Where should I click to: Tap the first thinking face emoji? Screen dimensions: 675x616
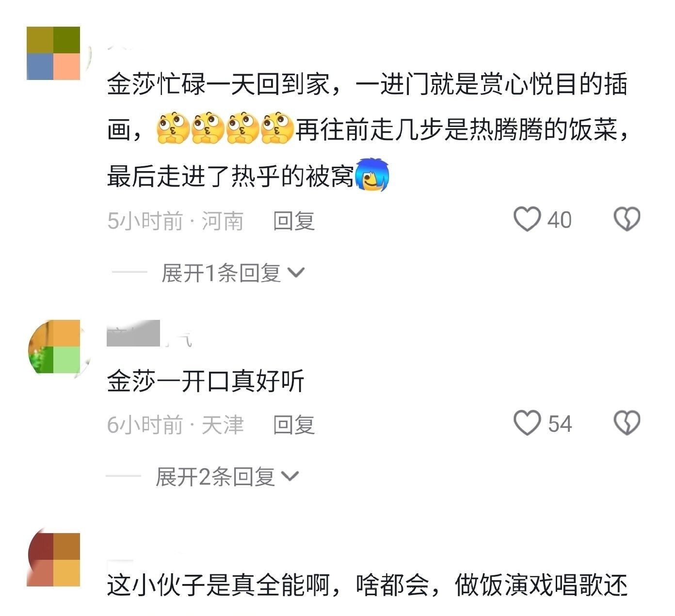point(173,129)
